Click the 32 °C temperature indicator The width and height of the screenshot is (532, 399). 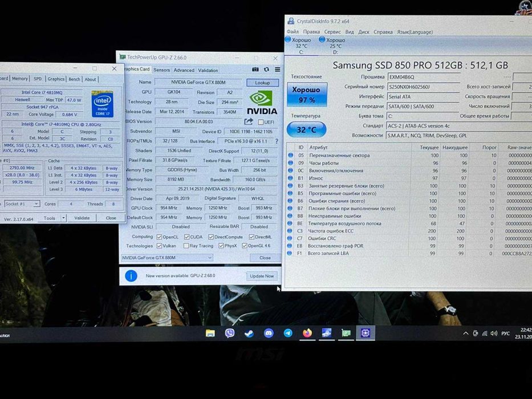(x=306, y=129)
